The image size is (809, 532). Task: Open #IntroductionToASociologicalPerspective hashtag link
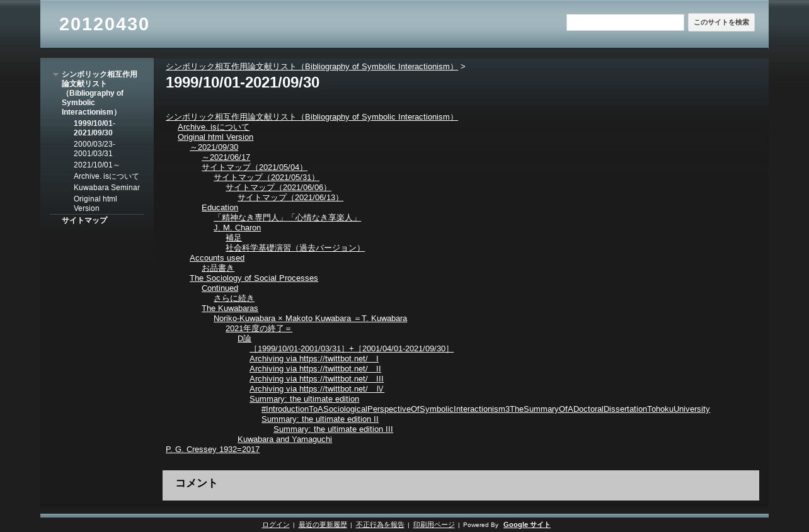pyautogui.click(x=486, y=409)
